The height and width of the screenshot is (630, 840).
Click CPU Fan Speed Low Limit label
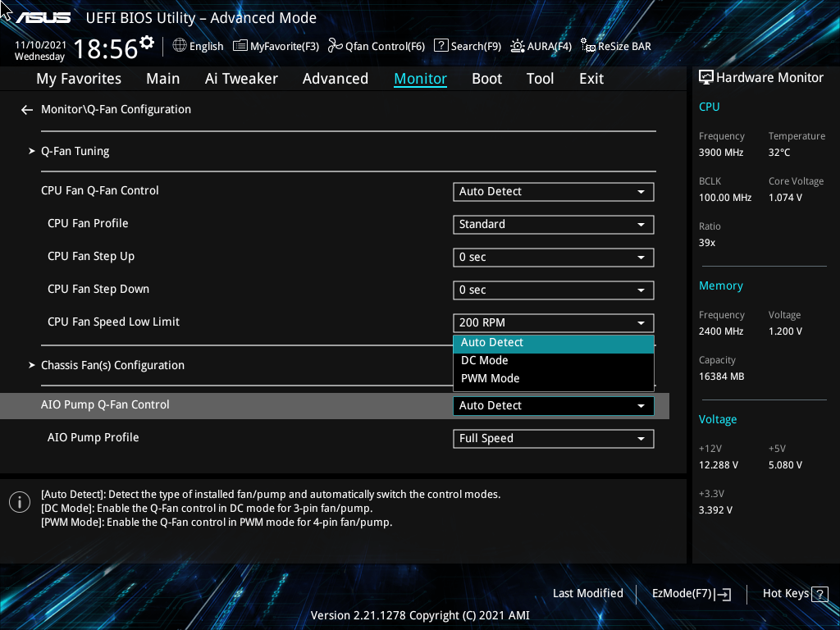click(x=113, y=322)
